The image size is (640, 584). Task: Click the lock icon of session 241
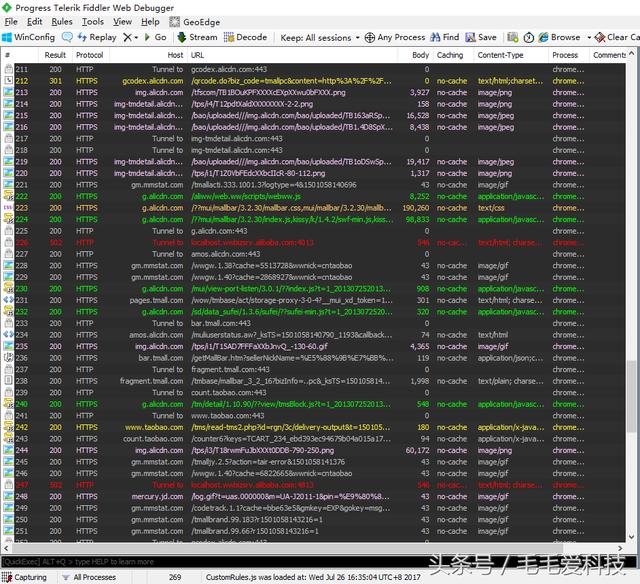pos(8,415)
